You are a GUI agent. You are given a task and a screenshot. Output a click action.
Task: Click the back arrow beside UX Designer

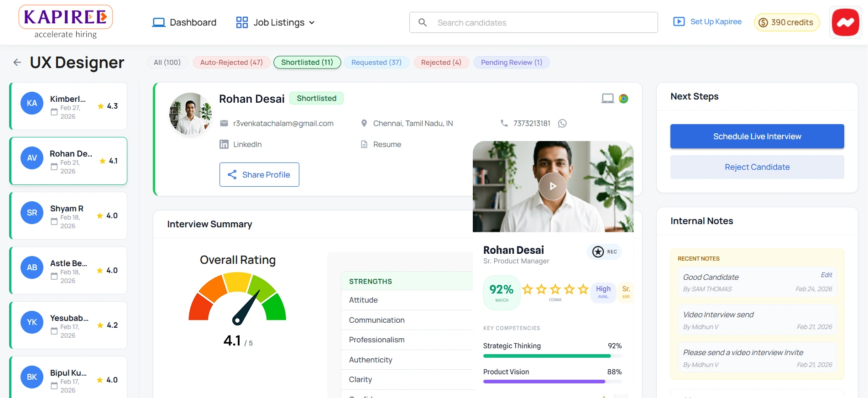(17, 63)
